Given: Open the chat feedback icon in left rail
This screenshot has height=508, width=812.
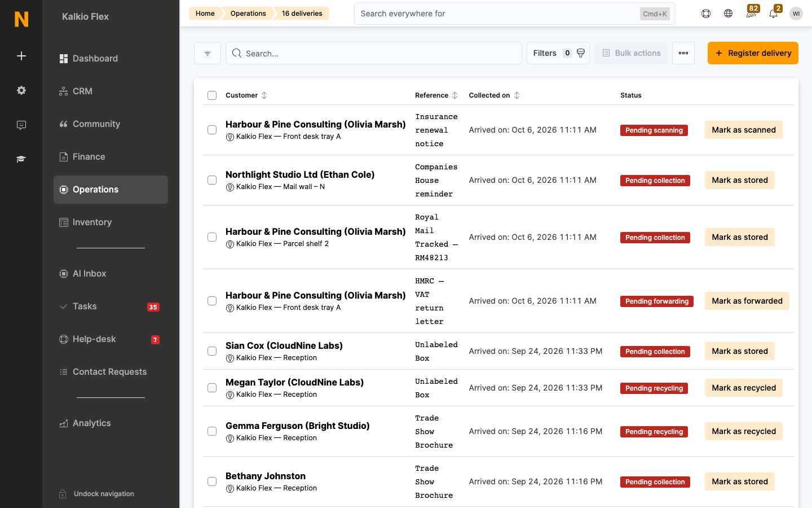Looking at the screenshot, I should point(21,125).
